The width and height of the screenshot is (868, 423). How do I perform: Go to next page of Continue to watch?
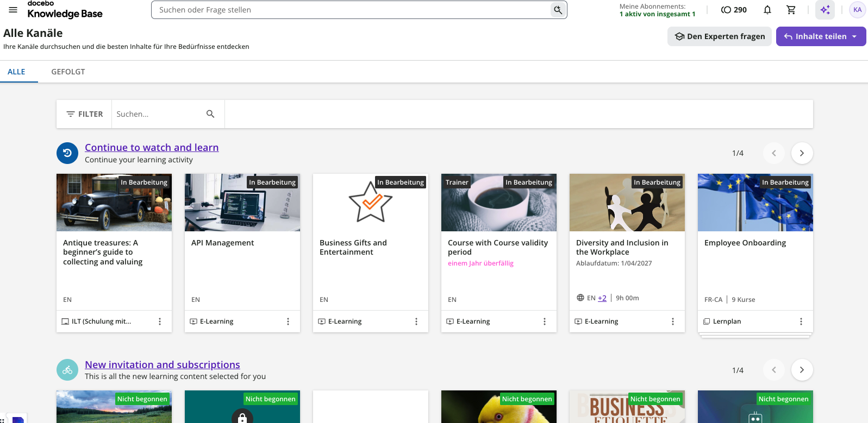802,153
